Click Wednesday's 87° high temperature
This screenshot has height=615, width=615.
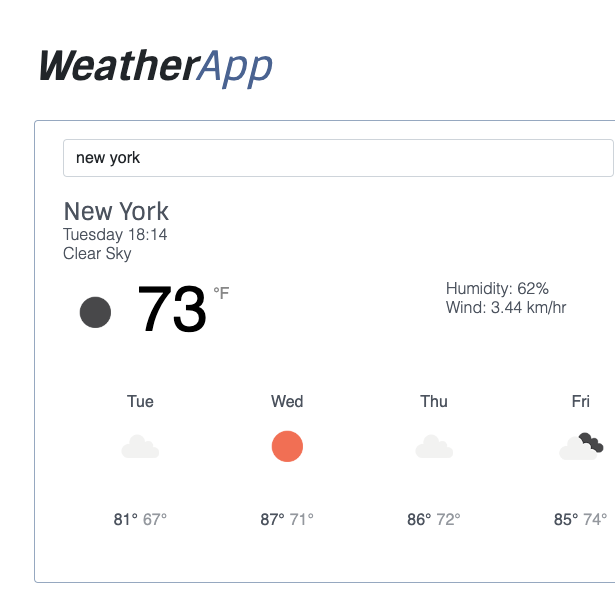(273, 519)
